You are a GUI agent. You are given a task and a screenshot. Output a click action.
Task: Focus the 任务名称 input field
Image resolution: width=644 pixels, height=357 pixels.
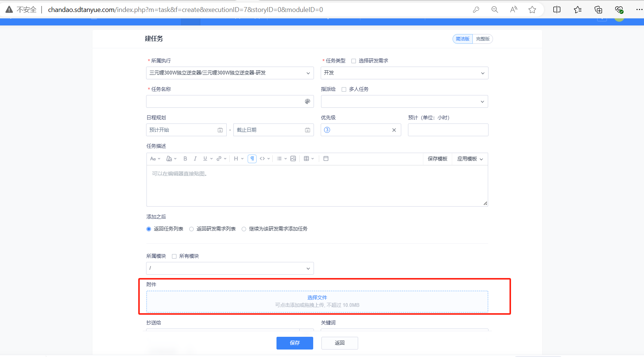click(x=230, y=101)
